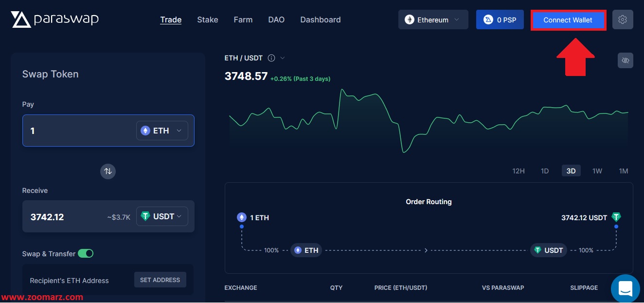Click the Swap Token heading
Screen dimensions: 644x303
coord(51,74)
